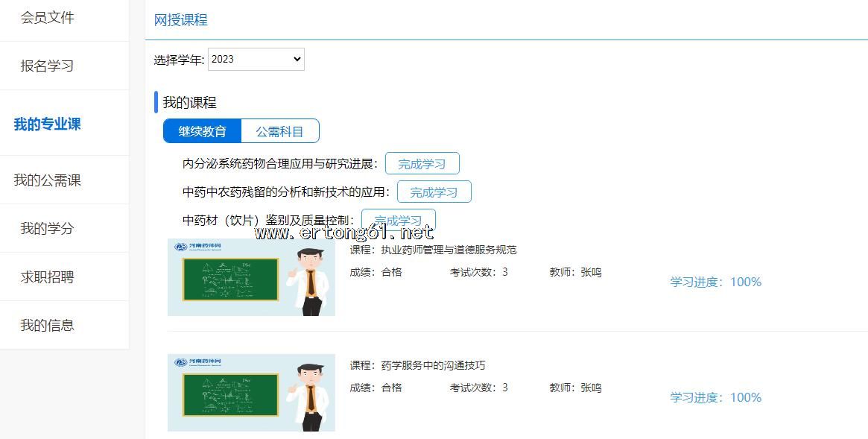
Task: Switch to the 公需科目 tab
Action: pyautogui.click(x=280, y=131)
